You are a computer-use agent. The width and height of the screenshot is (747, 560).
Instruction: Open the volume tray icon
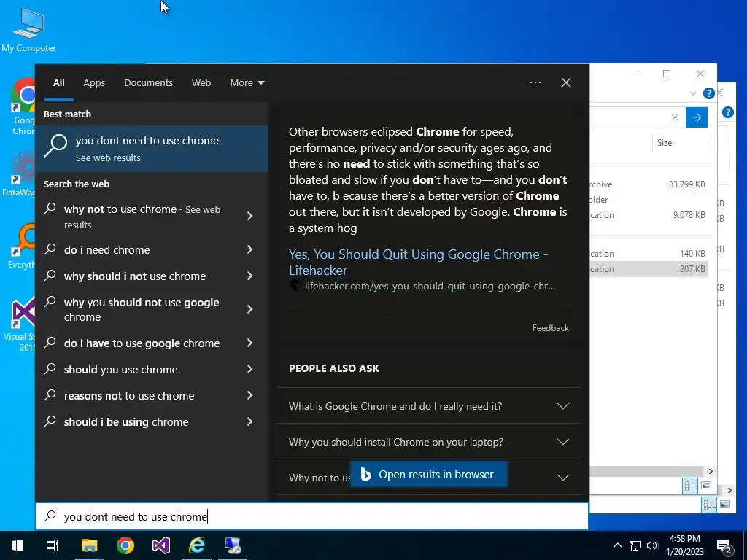pos(652,545)
